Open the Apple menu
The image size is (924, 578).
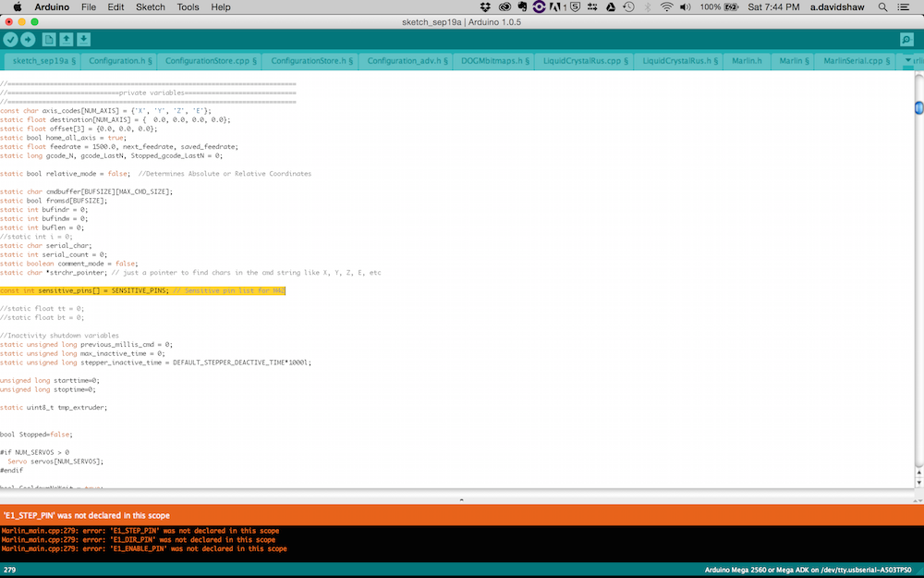click(x=17, y=7)
